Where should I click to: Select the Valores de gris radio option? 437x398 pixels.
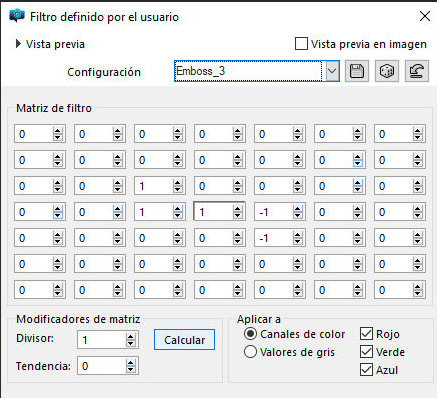click(x=250, y=352)
